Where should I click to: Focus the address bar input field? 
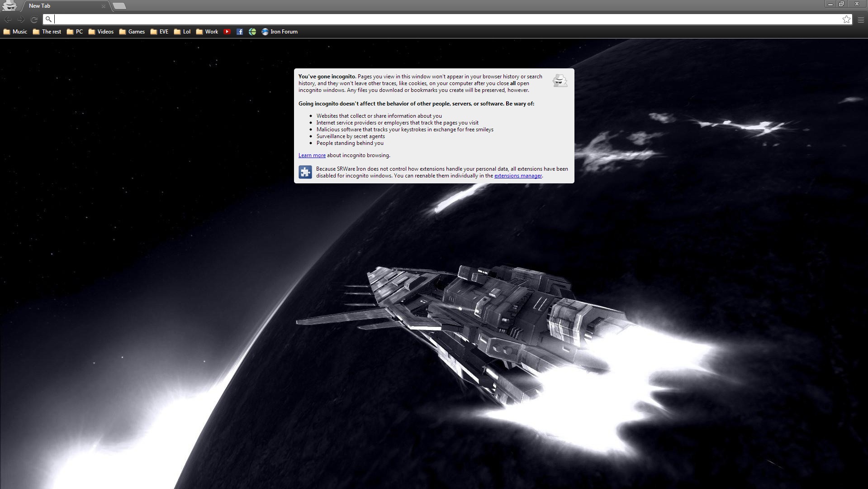coord(447,19)
